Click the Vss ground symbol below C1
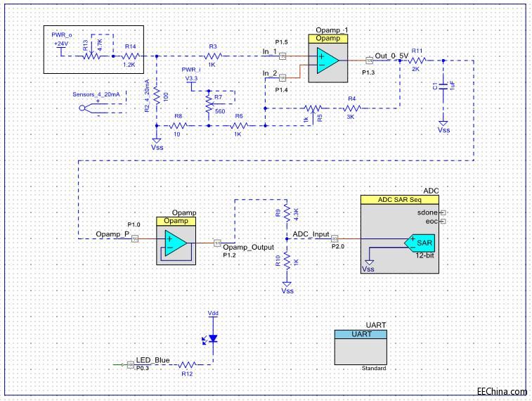 coord(443,121)
